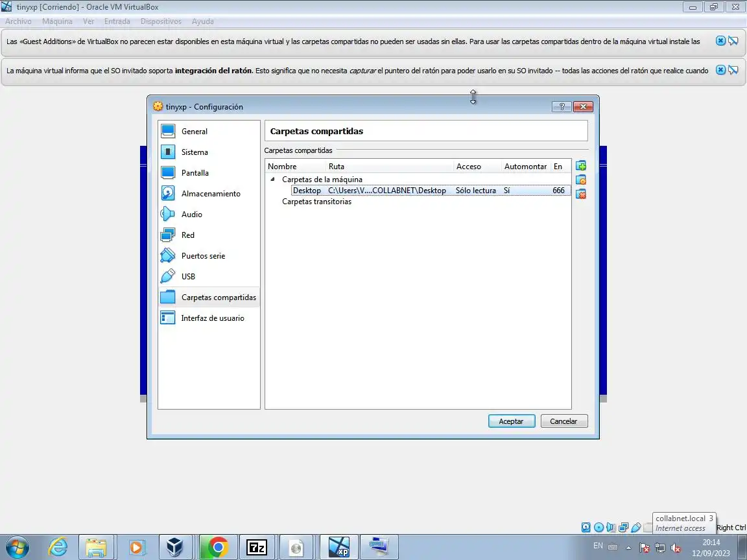
Task: Click the network status bar icon
Action: pyautogui.click(x=623, y=527)
